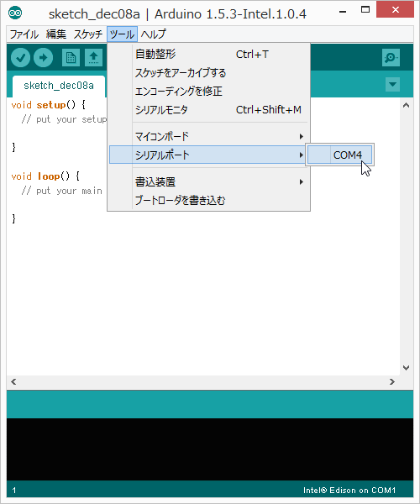420x504 pixels.
Task: Click the Verify checkmark button
Action: (x=20, y=58)
